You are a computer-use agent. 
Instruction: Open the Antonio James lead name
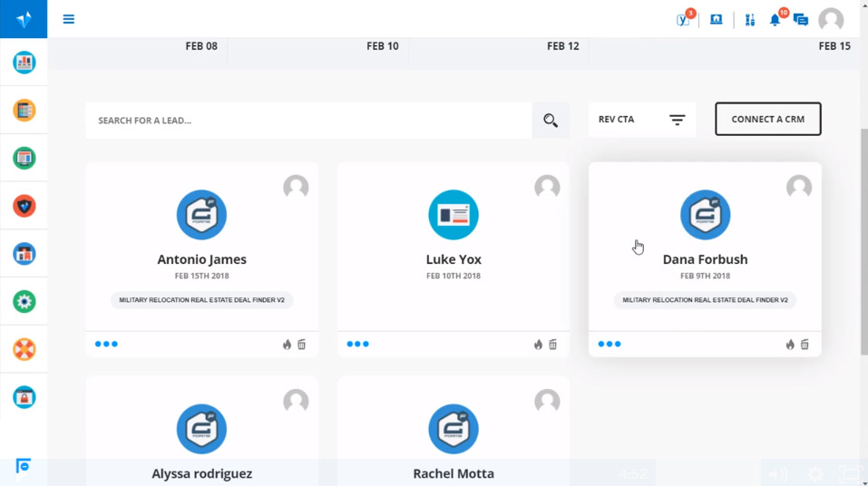pyautogui.click(x=201, y=259)
